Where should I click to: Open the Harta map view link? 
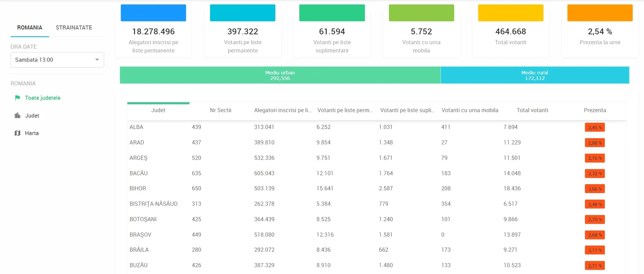point(32,133)
